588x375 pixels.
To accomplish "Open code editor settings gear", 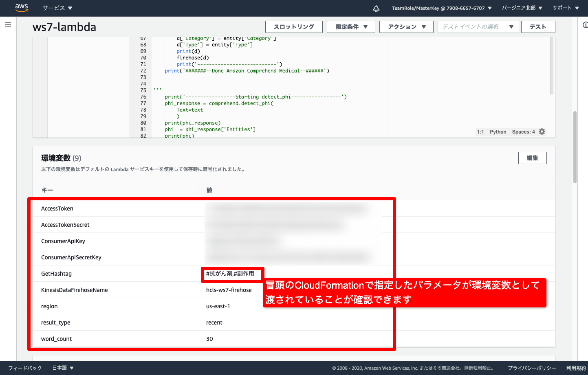I will pos(542,132).
